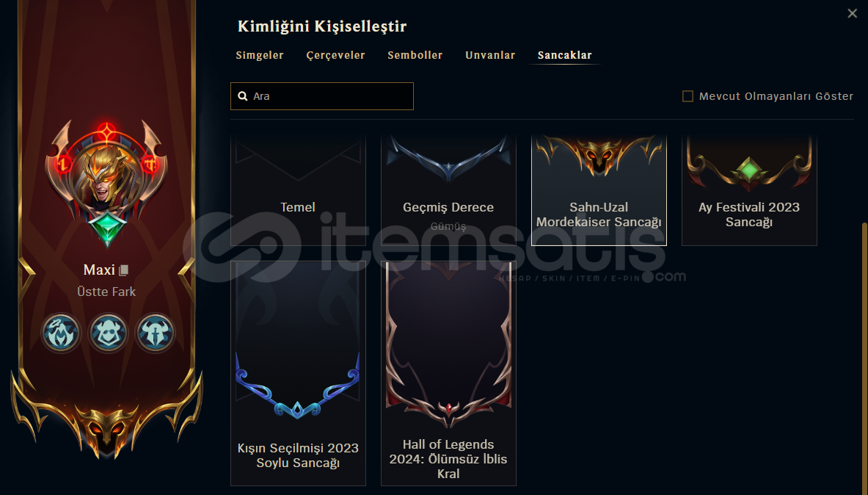Image resolution: width=868 pixels, height=495 pixels.
Task: Focus the Ara search field
Action: pyautogui.click(x=321, y=96)
